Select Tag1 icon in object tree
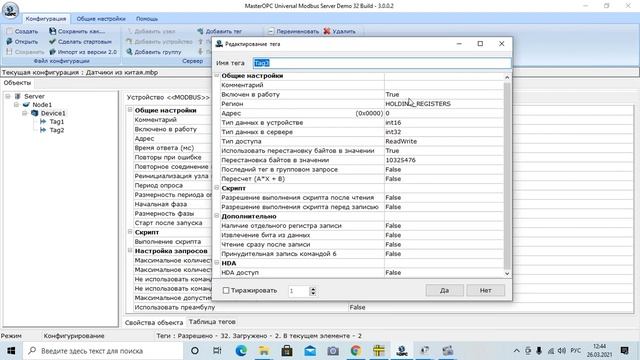 (x=43, y=122)
